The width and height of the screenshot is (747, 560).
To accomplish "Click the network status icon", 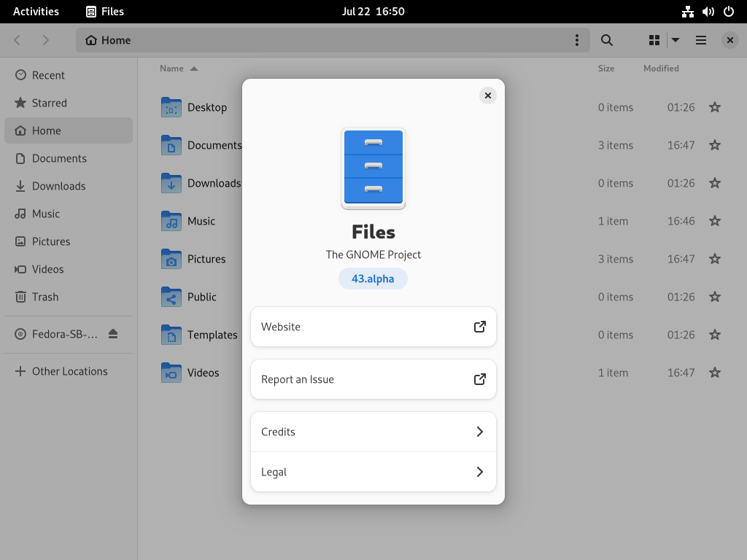I will [687, 12].
